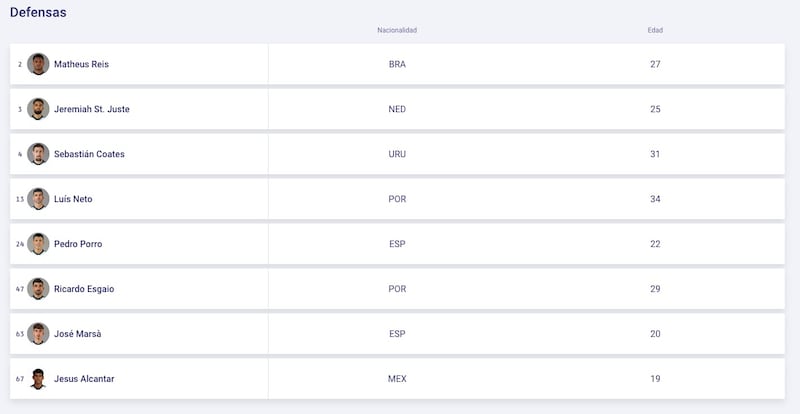Open José Marsà name link

78,334
